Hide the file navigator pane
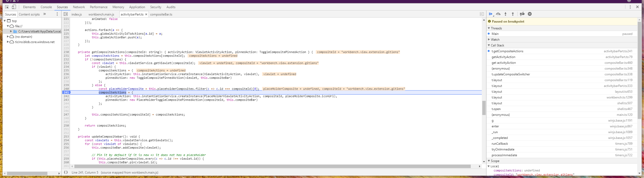Image resolution: width=644 pixels, height=178 pixels. coord(66,14)
